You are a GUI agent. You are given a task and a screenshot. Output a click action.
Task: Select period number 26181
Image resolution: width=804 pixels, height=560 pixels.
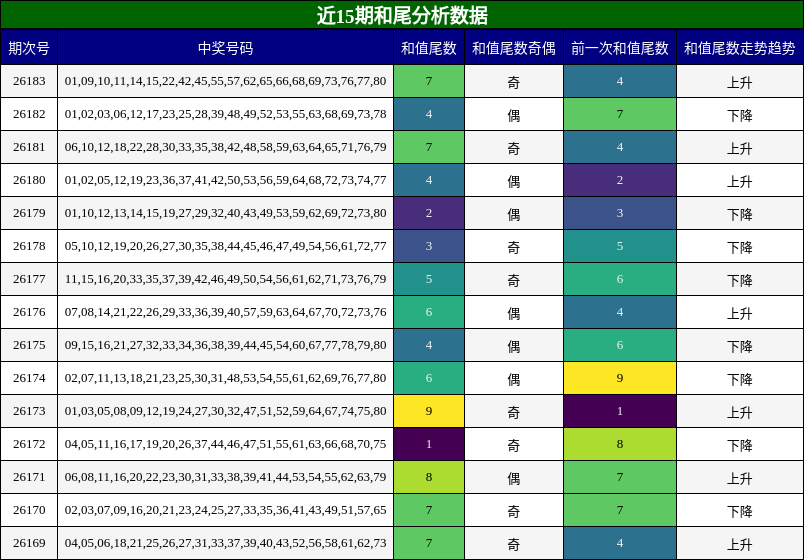tap(29, 147)
